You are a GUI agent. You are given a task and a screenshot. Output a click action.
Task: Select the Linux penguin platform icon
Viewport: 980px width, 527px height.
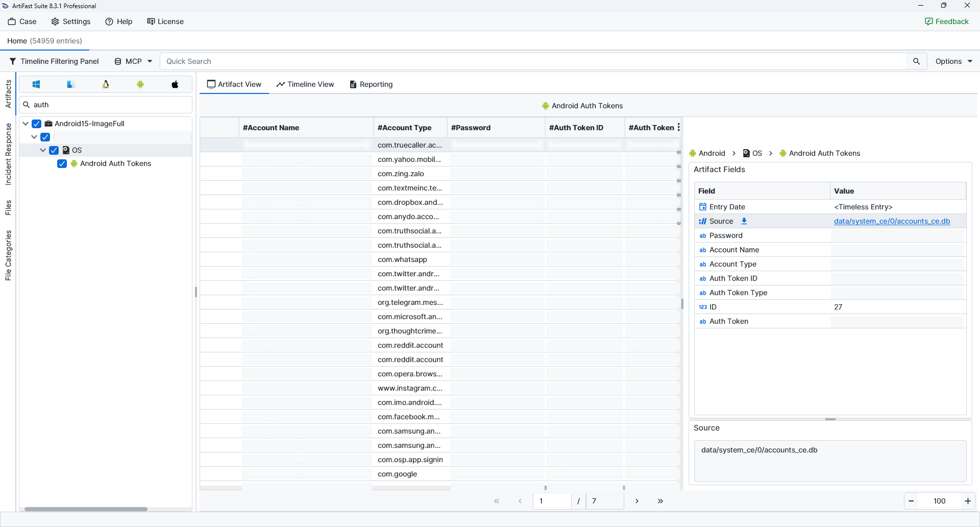click(x=106, y=84)
